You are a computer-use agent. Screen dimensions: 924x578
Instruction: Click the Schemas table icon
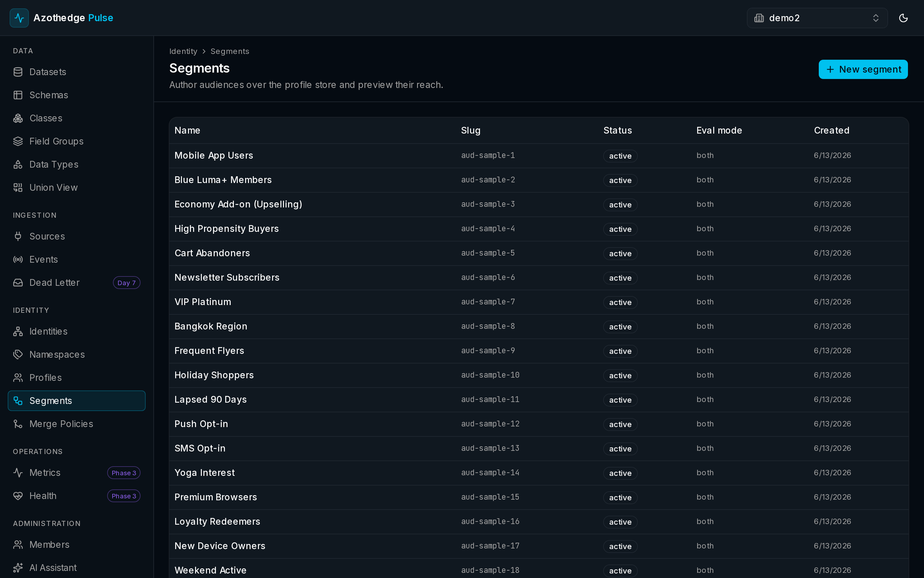18,95
